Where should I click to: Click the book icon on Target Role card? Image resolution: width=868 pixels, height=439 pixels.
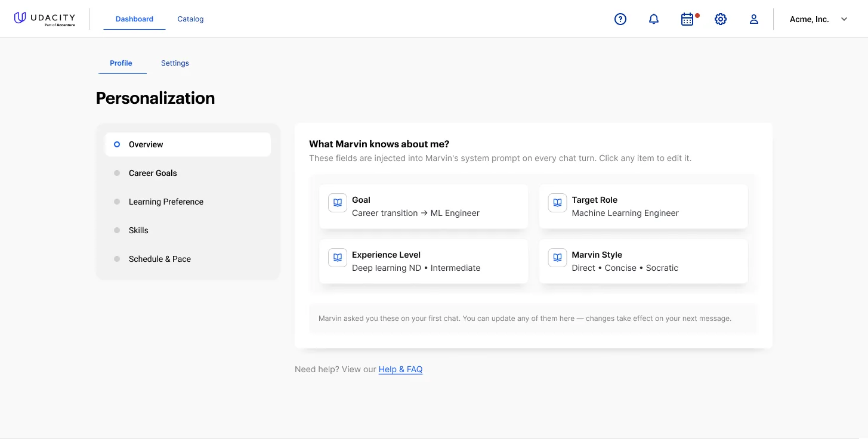pyautogui.click(x=558, y=203)
